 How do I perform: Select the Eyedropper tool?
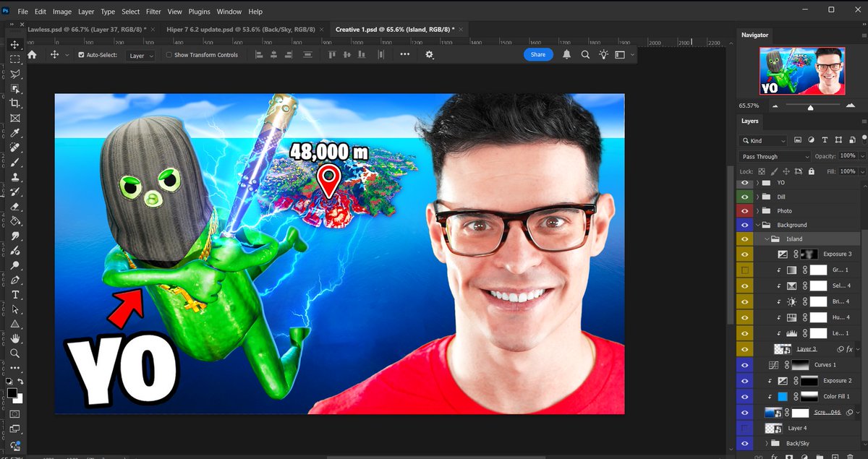coord(14,133)
